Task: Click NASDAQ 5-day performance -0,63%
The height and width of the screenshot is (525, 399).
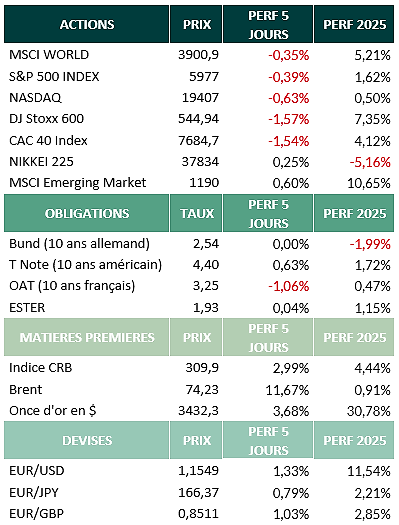Action: (289, 98)
